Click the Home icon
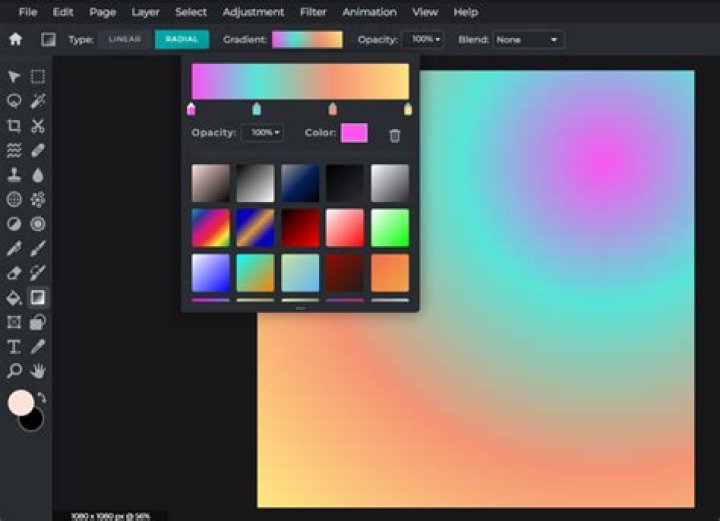Screen dimensions: 720x521 (x=15, y=40)
